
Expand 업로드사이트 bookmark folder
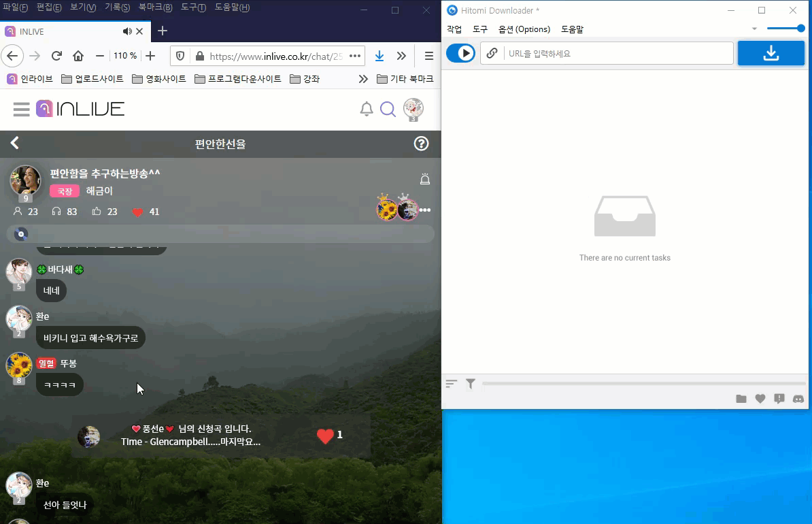point(92,79)
